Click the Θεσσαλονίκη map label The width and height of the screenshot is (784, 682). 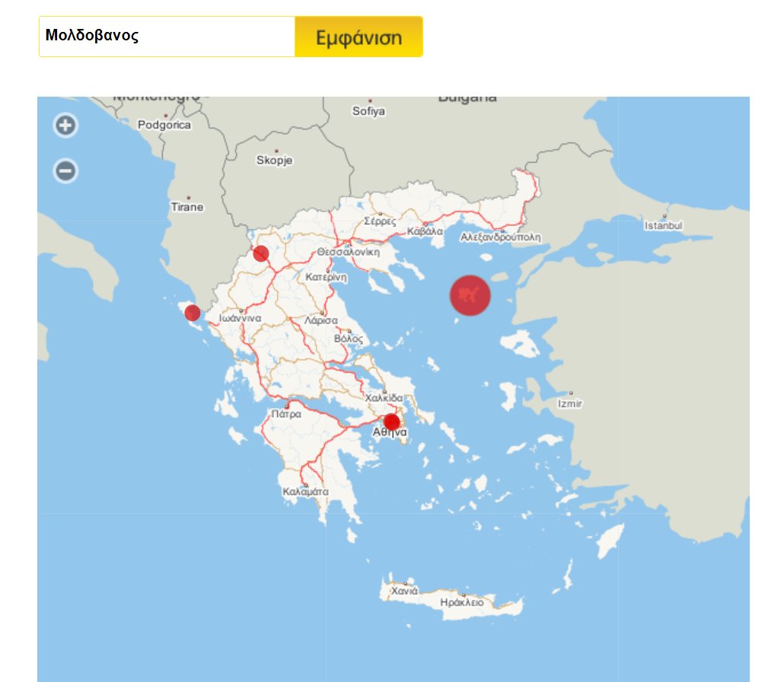click(349, 252)
